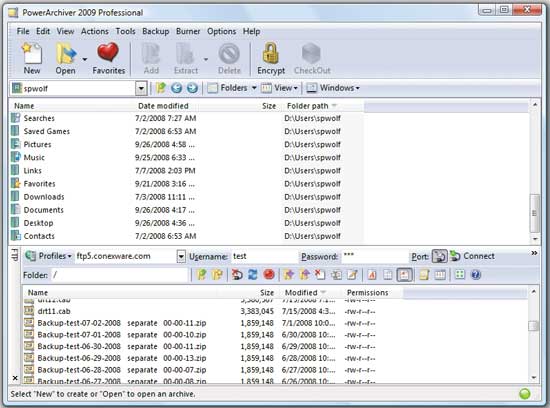Open the Tools menu

(125, 31)
